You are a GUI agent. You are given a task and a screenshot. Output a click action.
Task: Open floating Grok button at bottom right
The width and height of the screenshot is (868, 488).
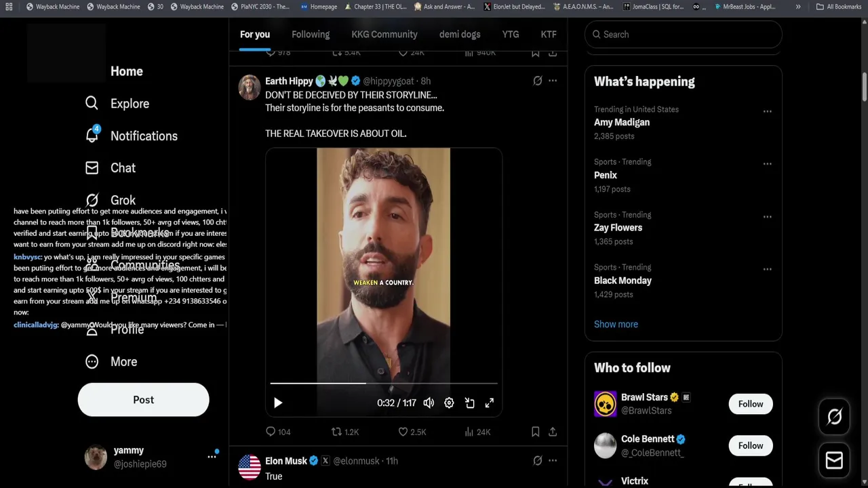834,417
